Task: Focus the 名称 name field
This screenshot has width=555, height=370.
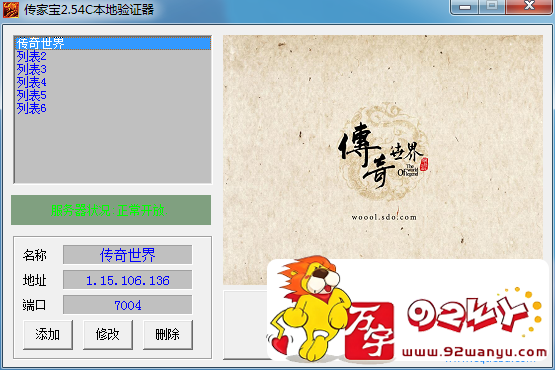Action: coord(127,255)
